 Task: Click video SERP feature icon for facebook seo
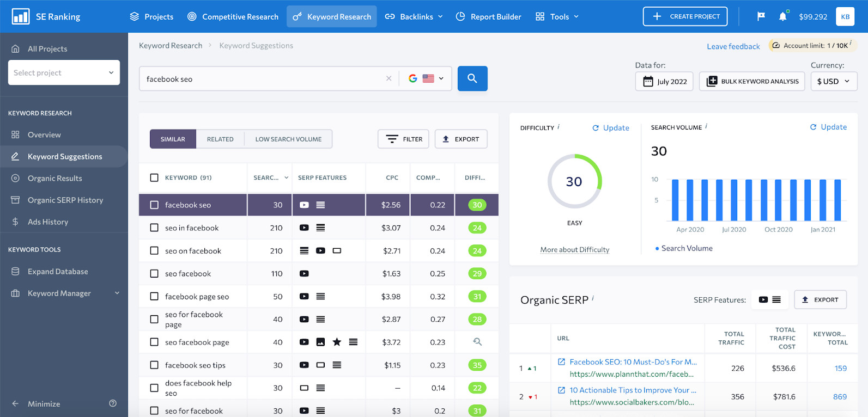304,205
